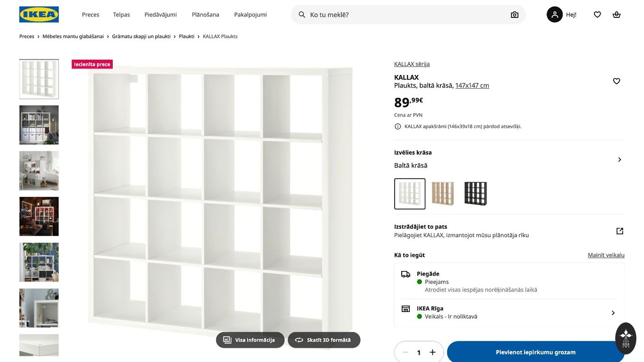Viewport: 644px width, 362px height.
Task: Select the oak-effect colour swatch
Action: [x=443, y=194]
